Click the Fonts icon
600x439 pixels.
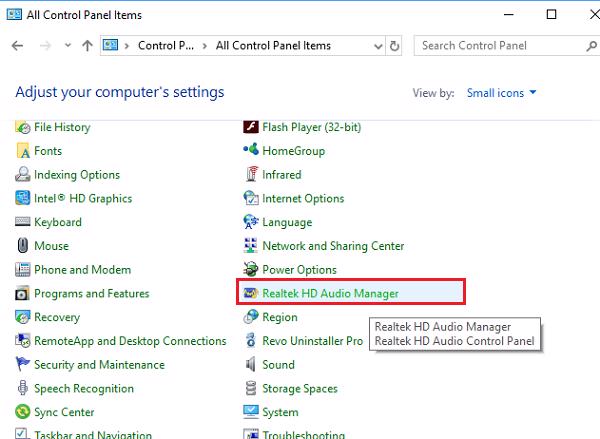(x=23, y=151)
